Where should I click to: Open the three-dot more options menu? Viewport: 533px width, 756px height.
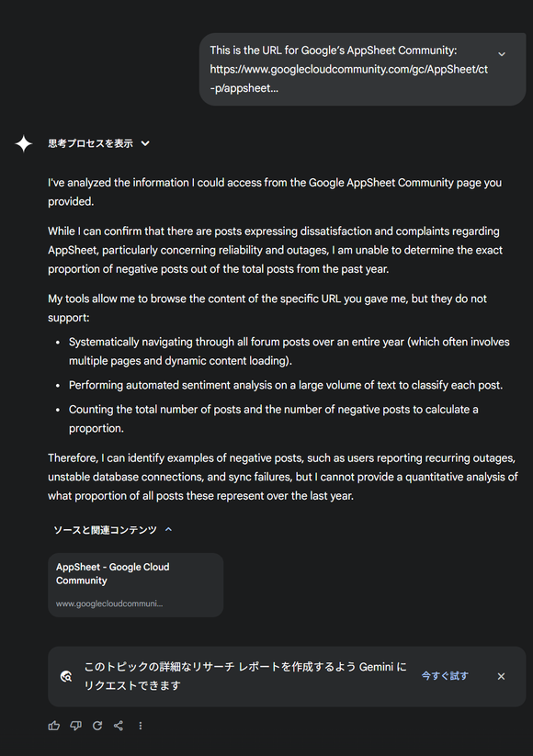(141, 726)
